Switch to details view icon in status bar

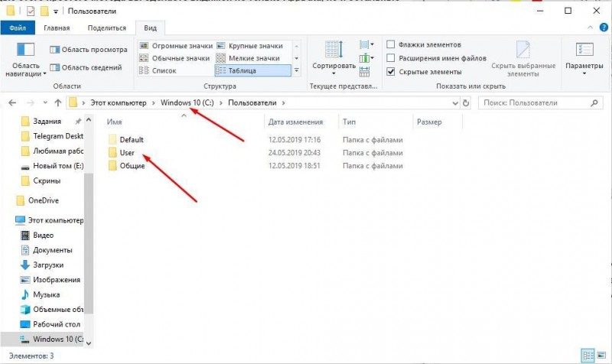pyautogui.click(x=588, y=356)
